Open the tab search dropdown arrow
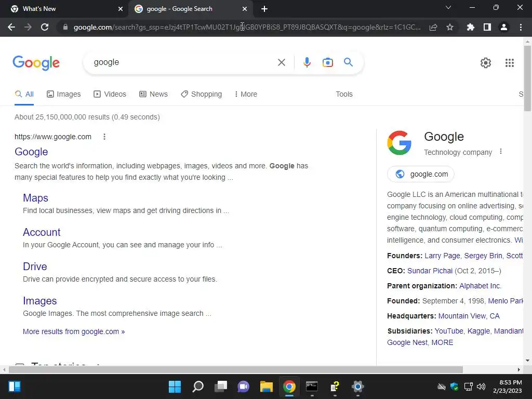This screenshot has height=399, width=532. (448, 7)
